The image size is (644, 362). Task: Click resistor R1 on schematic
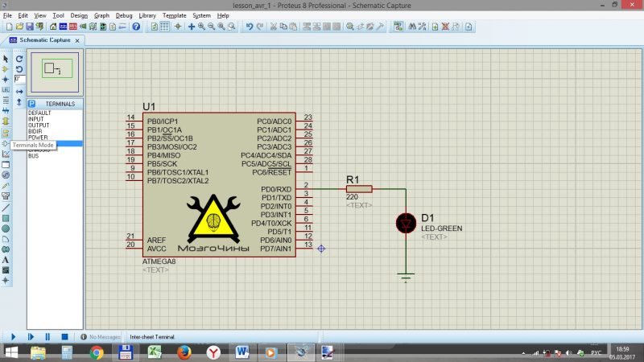tap(359, 189)
